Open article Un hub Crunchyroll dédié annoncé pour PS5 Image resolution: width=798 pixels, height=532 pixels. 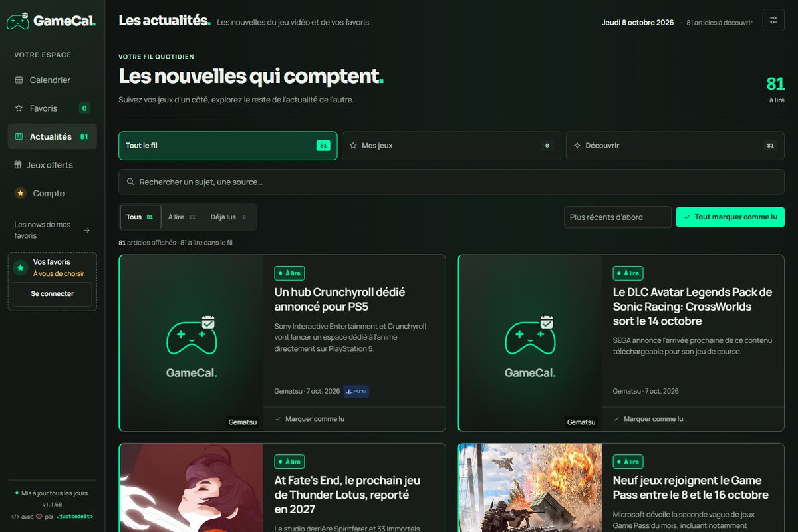[x=340, y=299]
